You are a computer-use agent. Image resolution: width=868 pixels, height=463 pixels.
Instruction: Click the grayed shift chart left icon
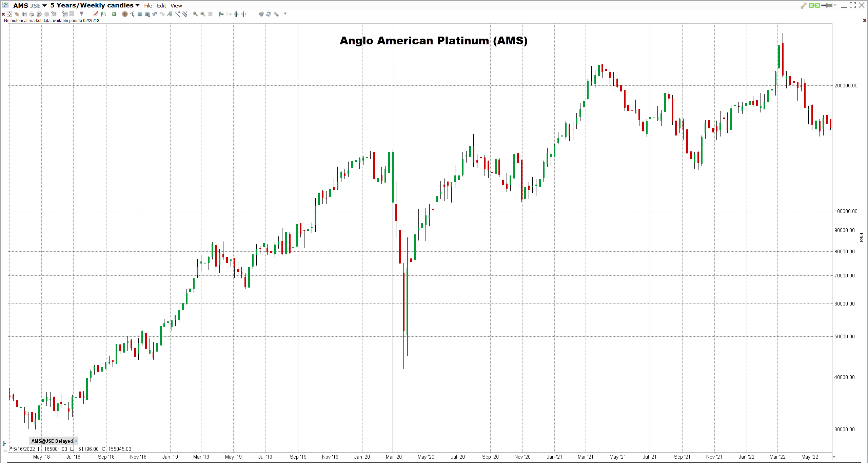tap(229, 14)
